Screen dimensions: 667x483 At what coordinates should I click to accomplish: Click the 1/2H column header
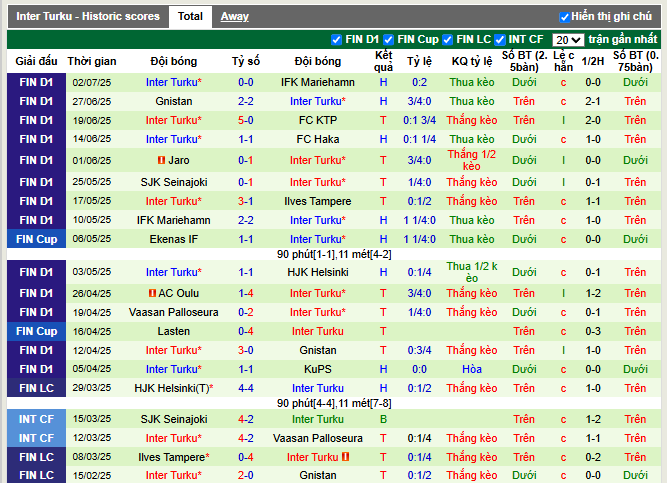[593, 61]
